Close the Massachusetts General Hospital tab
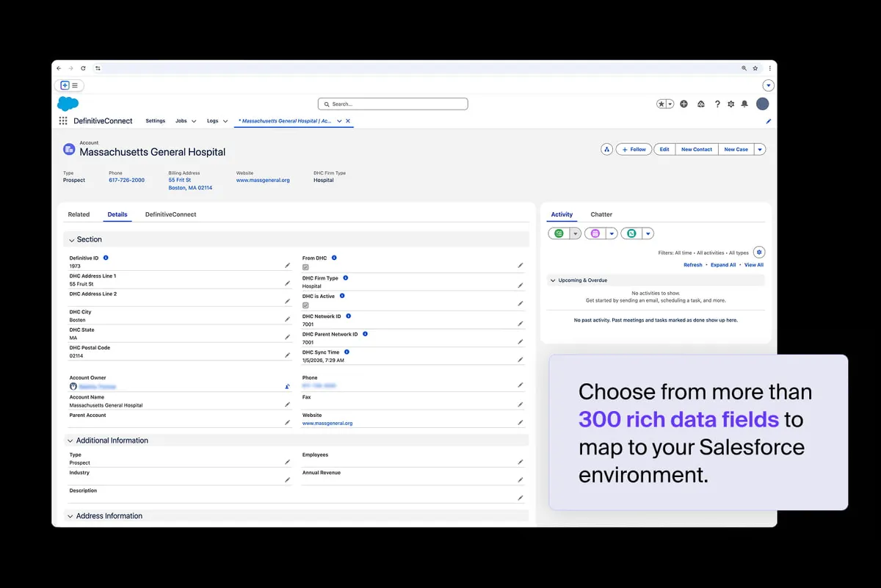The width and height of the screenshot is (881, 588). point(348,121)
